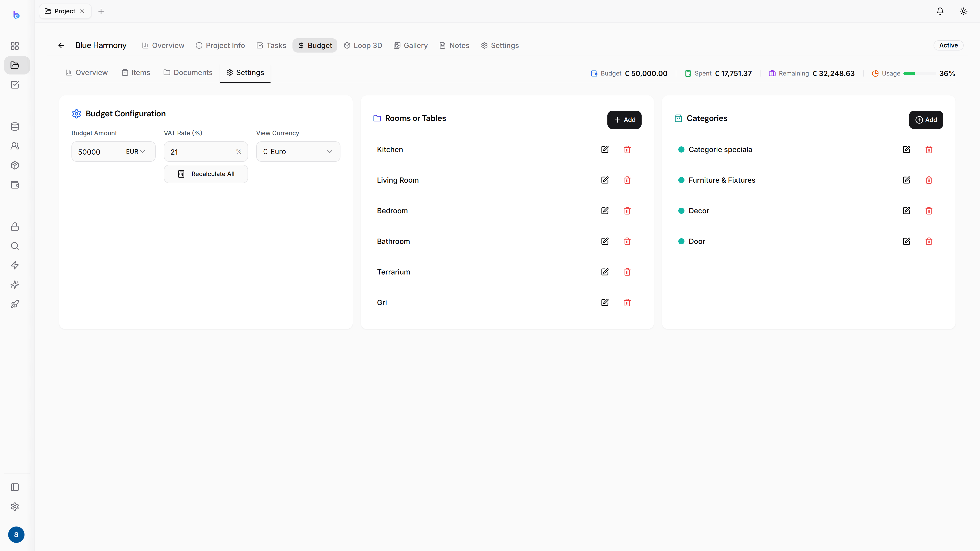Click Recalculate All button
Screen dimensions: 980x551
[x=206, y=174]
